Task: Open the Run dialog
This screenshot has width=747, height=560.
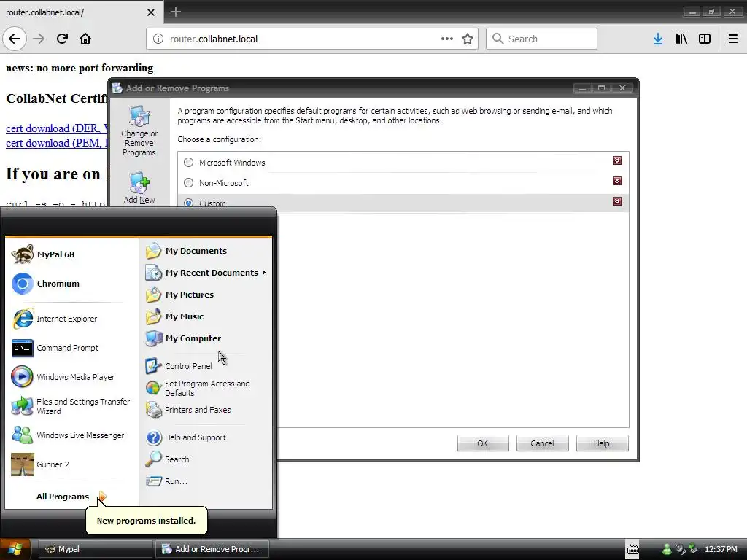Action: pyautogui.click(x=167, y=481)
